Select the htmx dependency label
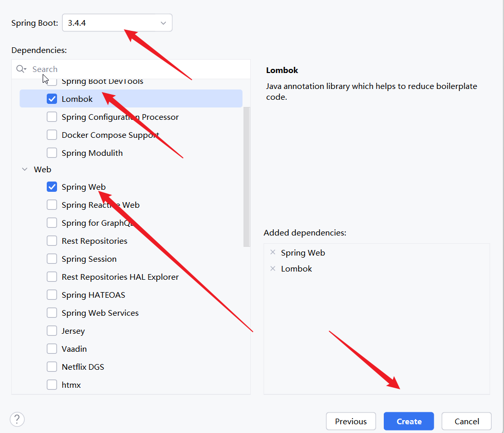The height and width of the screenshot is (433, 504). point(71,385)
